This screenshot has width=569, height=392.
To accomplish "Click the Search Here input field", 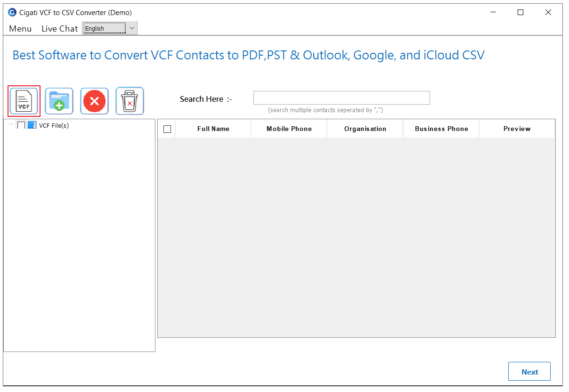I will [341, 98].
